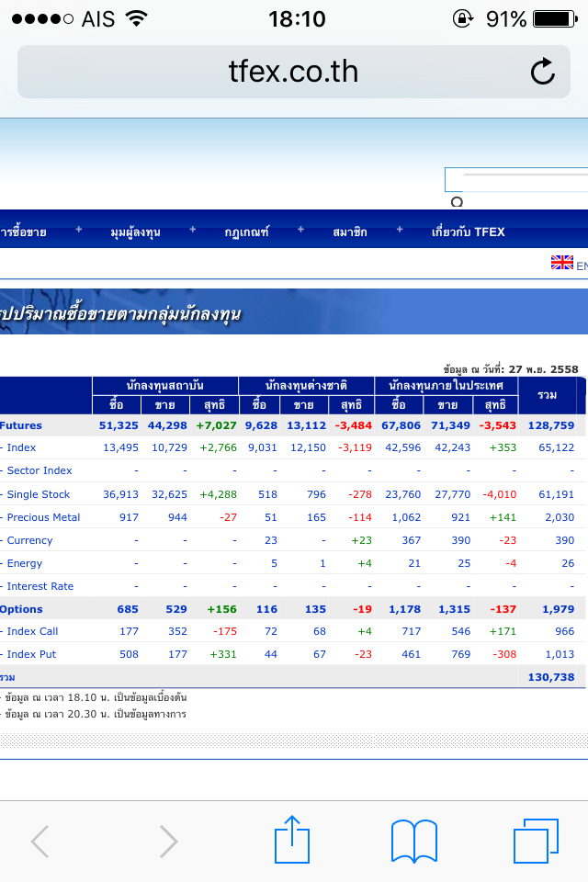Image resolution: width=588 pixels, height=882 pixels.
Task: Switch language via UK flag icon
Action: [x=561, y=263]
